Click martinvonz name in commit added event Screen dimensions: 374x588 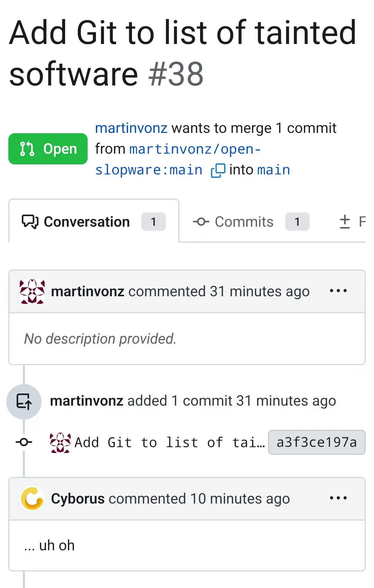87,401
